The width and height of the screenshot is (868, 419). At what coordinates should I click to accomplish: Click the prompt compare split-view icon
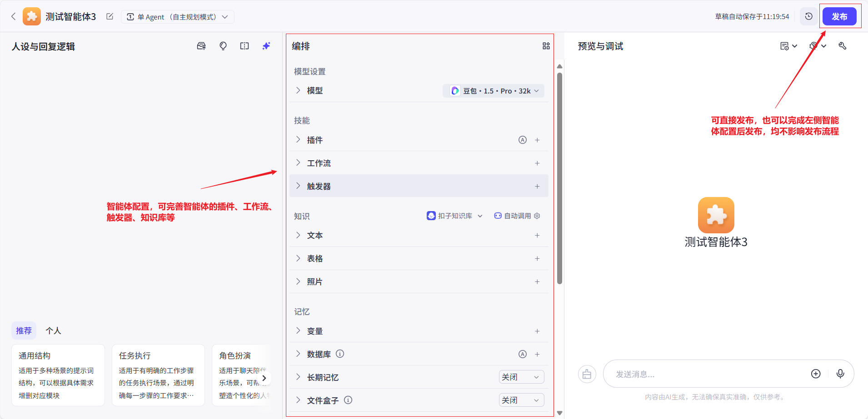pos(244,46)
